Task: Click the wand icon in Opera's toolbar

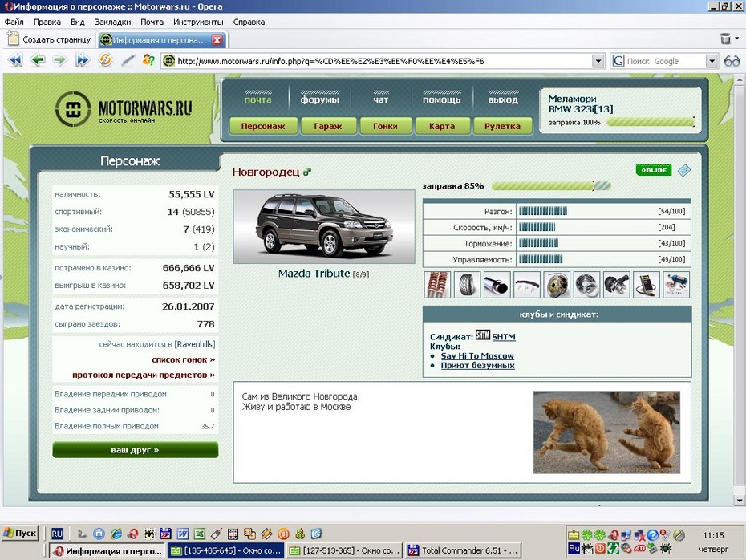Action: click(128, 60)
